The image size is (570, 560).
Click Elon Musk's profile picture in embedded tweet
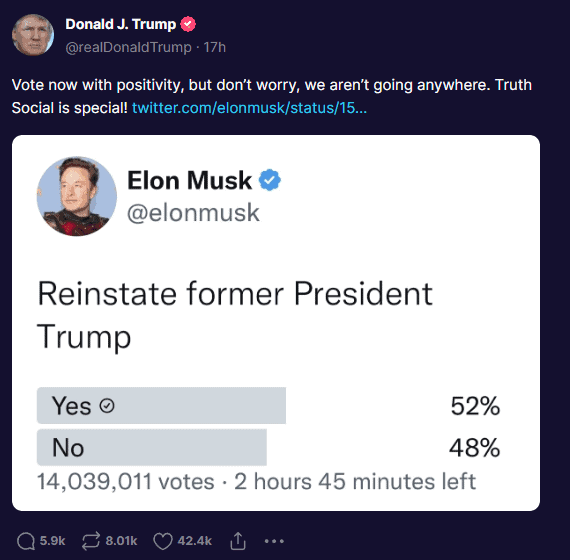click(77, 196)
